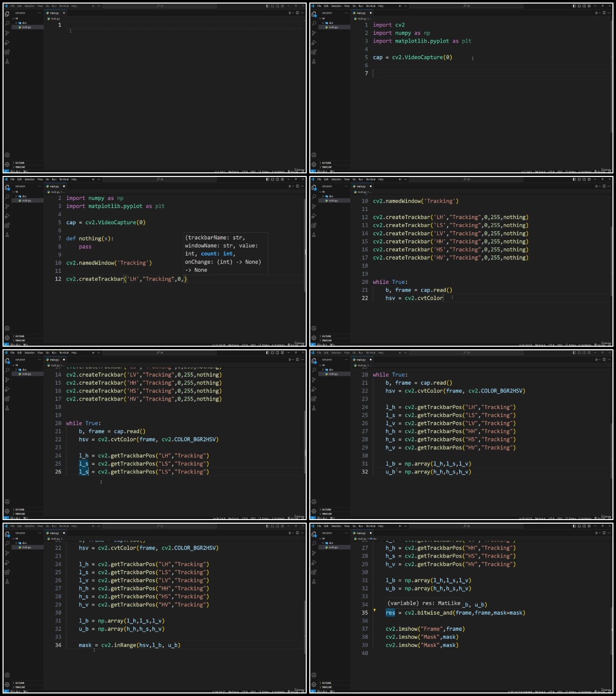616x696 pixels.
Task: Open Manage gear in the empty-editor window
Action: pos(7,164)
